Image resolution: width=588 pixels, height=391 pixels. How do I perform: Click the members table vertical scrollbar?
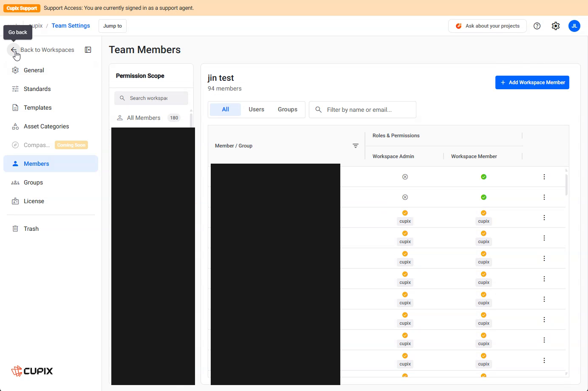[566, 184]
